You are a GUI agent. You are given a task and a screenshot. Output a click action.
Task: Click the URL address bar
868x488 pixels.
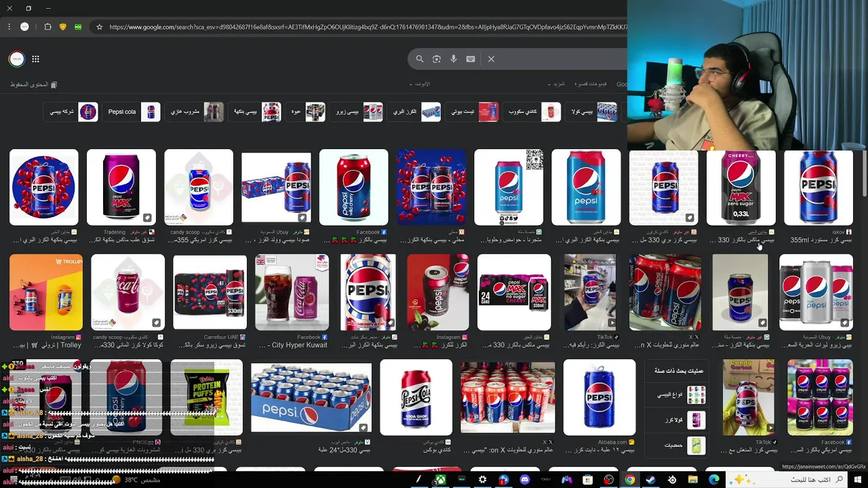(x=366, y=27)
